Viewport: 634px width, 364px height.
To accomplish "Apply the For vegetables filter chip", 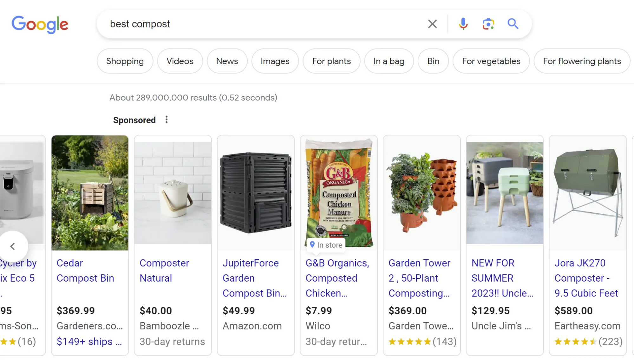I will (x=491, y=61).
